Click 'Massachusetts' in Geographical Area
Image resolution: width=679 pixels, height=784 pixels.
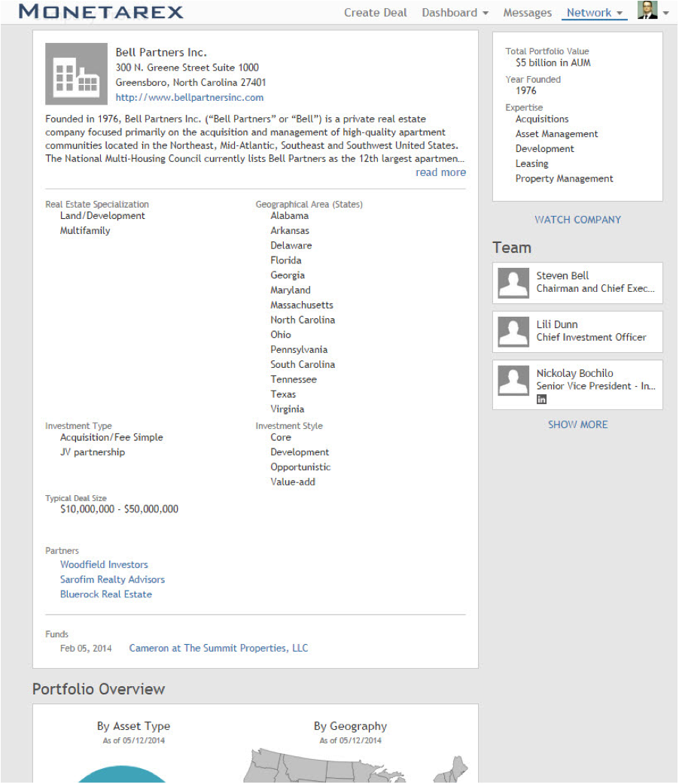click(x=302, y=305)
